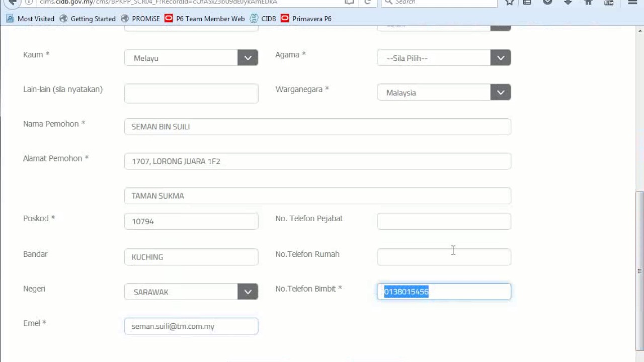Expand the Agama dropdown showing --Sila Pilih--
Image resolution: width=644 pixels, height=362 pixels.
tap(444, 58)
